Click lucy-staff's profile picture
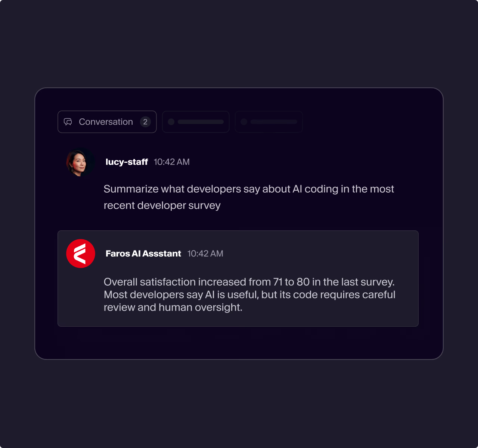478x448 pixels. point(79,162)
